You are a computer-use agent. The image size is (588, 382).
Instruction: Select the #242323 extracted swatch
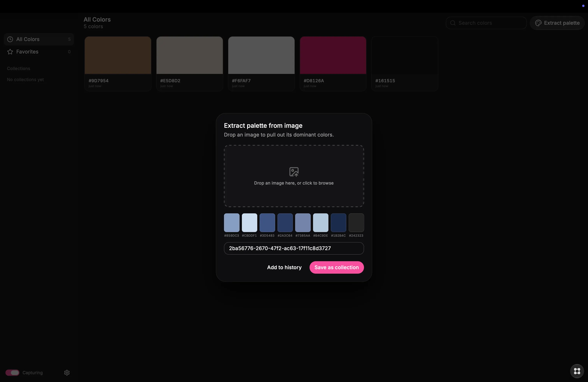point(356,223)
